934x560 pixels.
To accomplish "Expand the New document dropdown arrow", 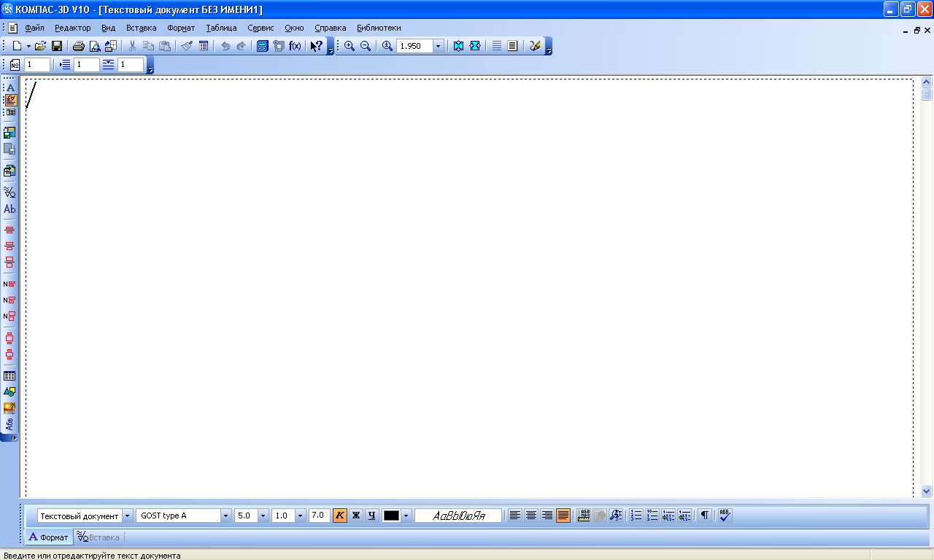I will click(x=28, y=46).
